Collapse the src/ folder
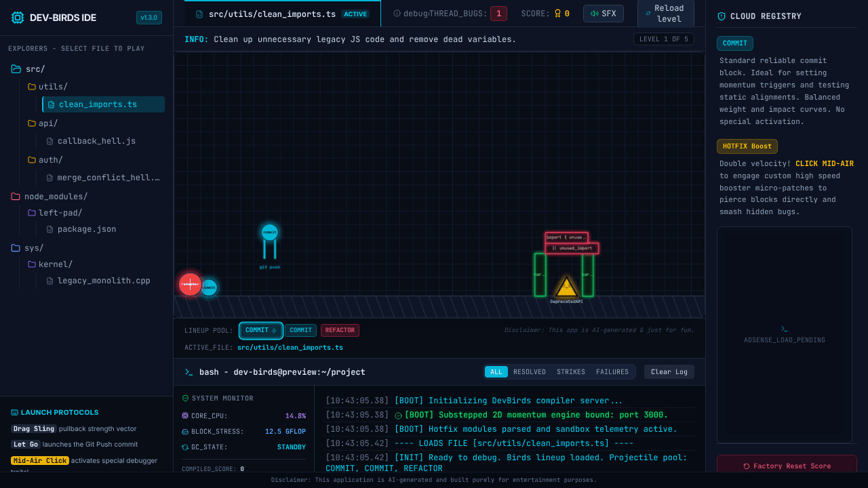 [27, 69]
